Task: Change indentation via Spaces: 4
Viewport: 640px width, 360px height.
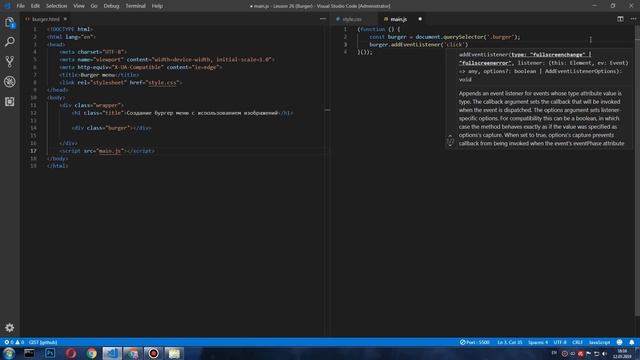Action: [x=538, y=342]
